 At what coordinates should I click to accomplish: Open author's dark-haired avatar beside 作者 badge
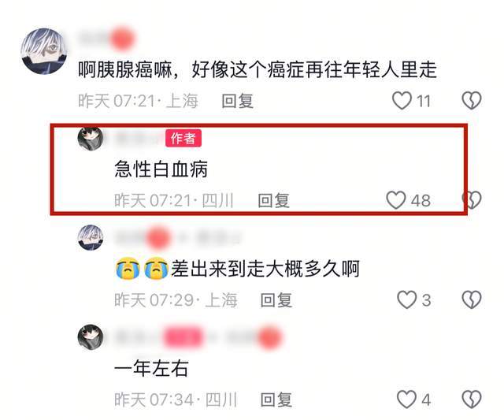click(91, 139)
